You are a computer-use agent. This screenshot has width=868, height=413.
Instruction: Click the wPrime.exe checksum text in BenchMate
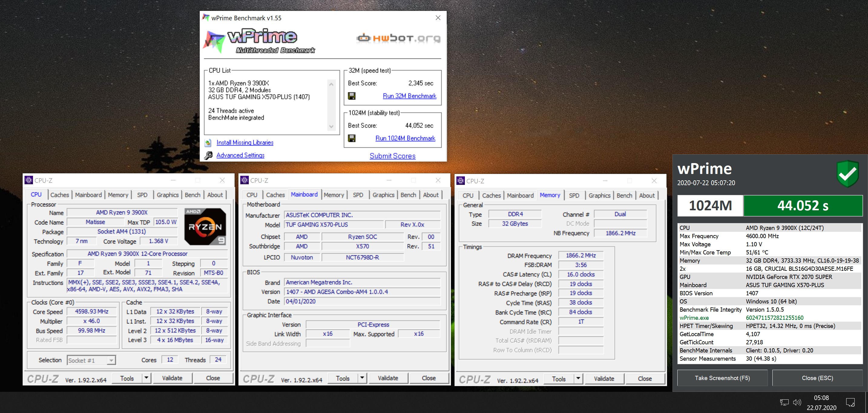tap(774, 318)
